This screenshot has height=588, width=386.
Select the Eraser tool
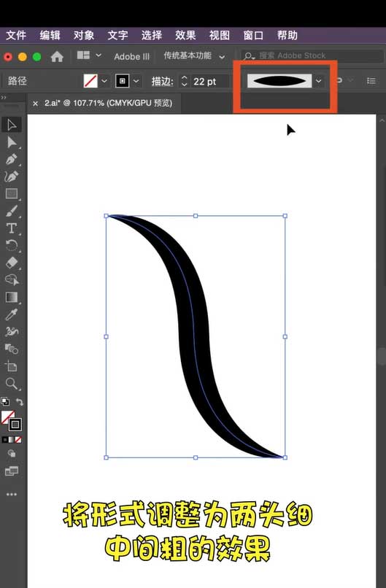[x=11, y=263]
